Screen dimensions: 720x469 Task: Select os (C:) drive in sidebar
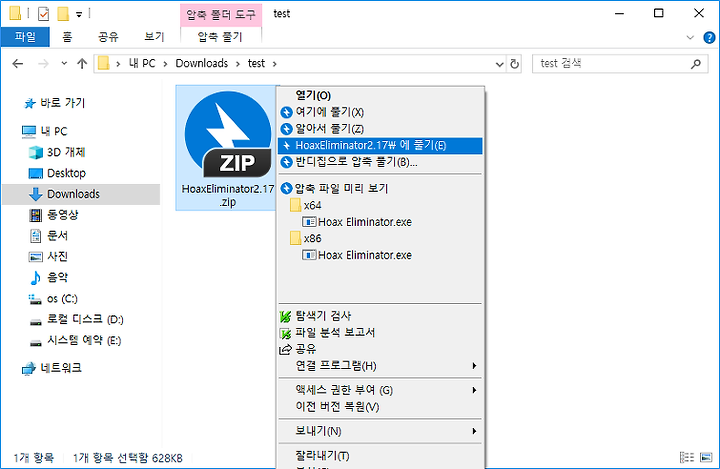(x=62, y=299)
